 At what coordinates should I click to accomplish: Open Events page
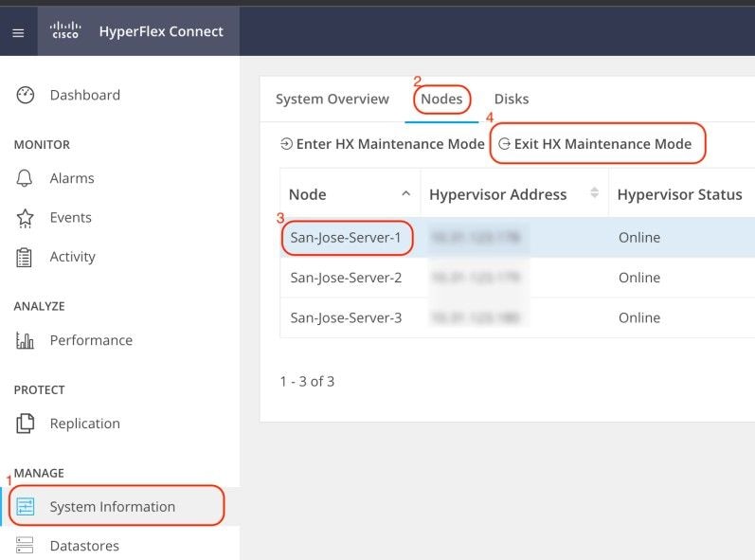(71, 218)
